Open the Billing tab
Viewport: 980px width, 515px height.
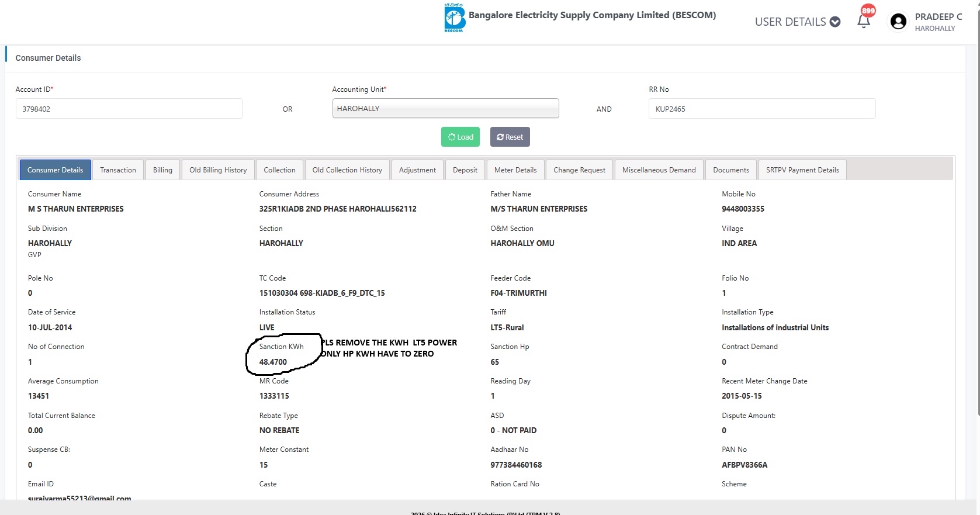162,170
